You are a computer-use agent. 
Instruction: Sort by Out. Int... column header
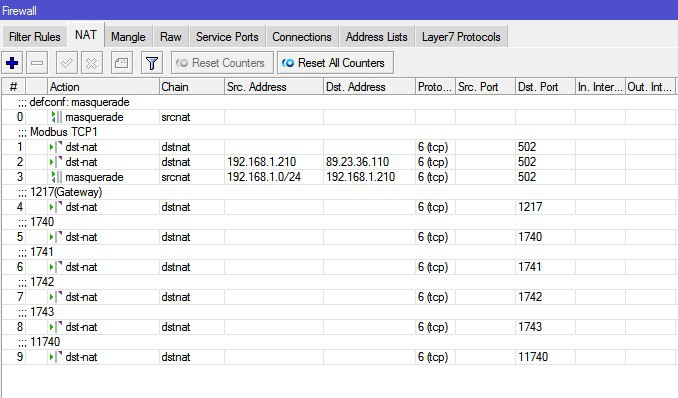(x=650, y=87)
